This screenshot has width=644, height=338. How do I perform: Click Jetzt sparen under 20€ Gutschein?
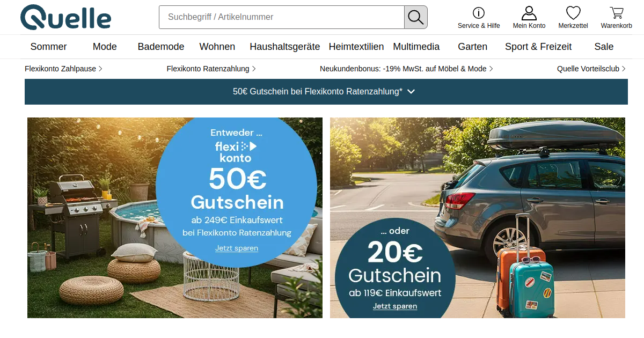tap(395, 306)
